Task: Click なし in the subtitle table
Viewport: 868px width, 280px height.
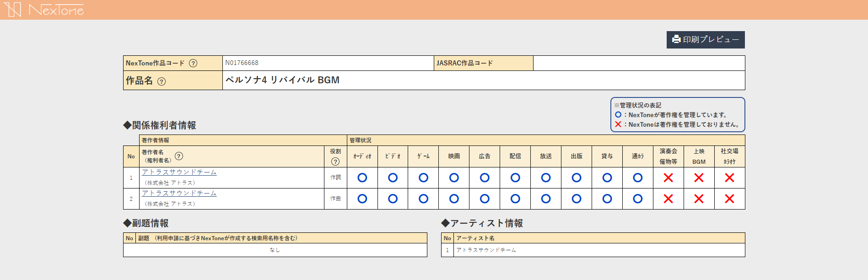Action: pyautogui.click(x=275, y=250)
